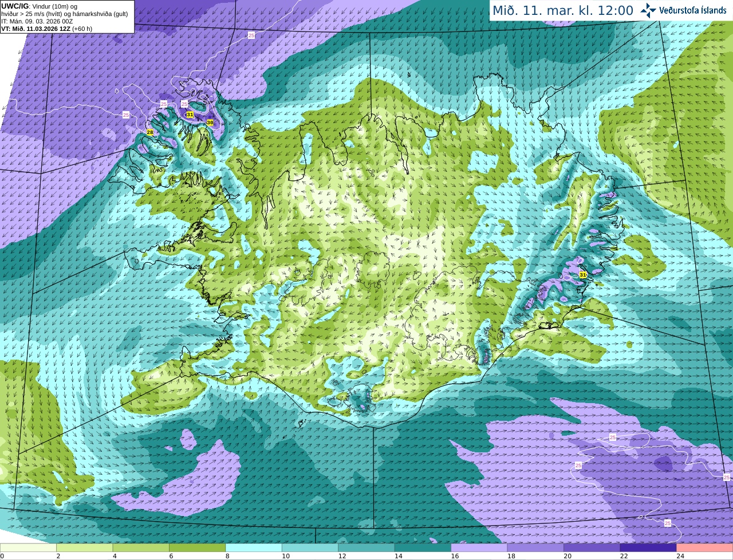
Task: Click the yellow gust label 28
Action: point(150,132)
